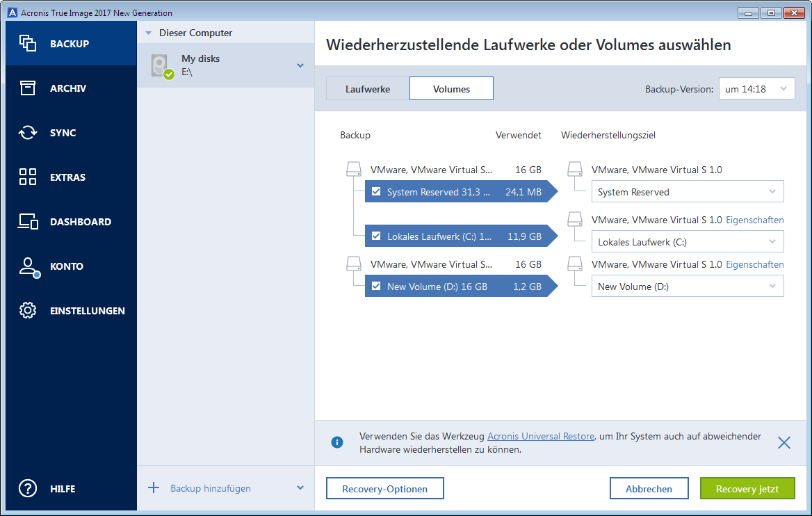Minimize the Acronis True Image window
812x516 pixels.
tap(748, 13)
